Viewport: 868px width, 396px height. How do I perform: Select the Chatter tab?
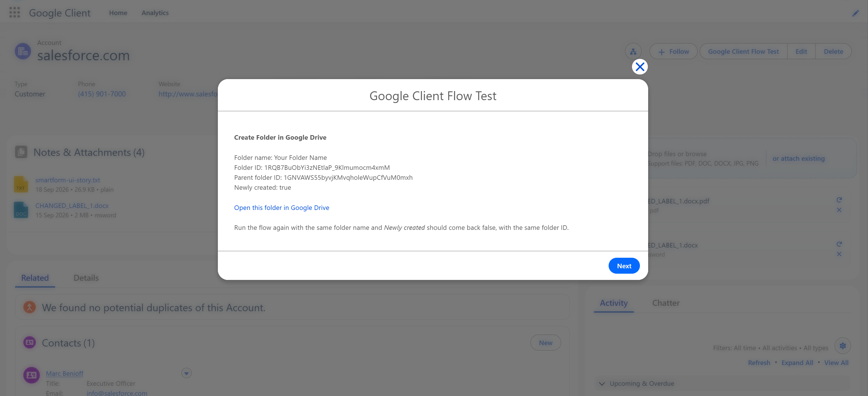(666, 303)
